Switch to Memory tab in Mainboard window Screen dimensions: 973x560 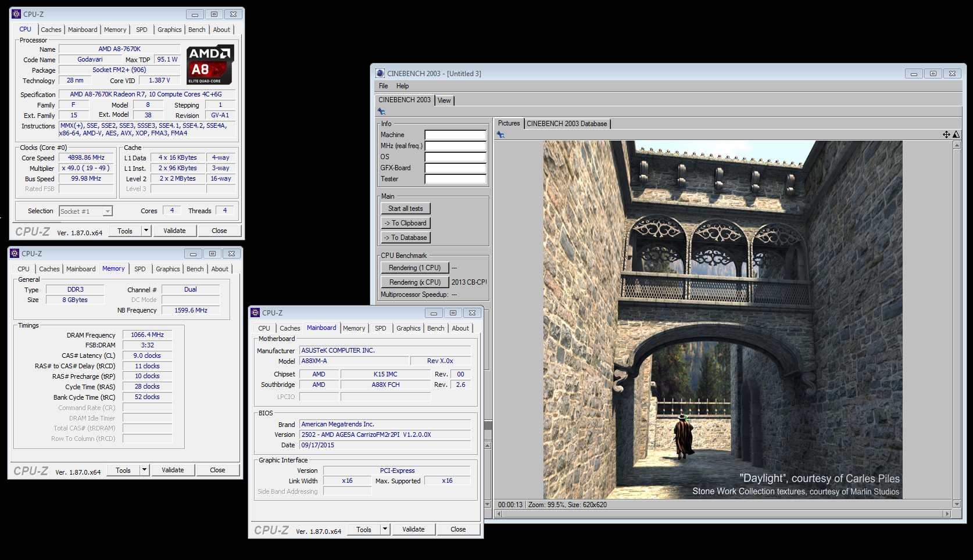(x=354, y=328)
